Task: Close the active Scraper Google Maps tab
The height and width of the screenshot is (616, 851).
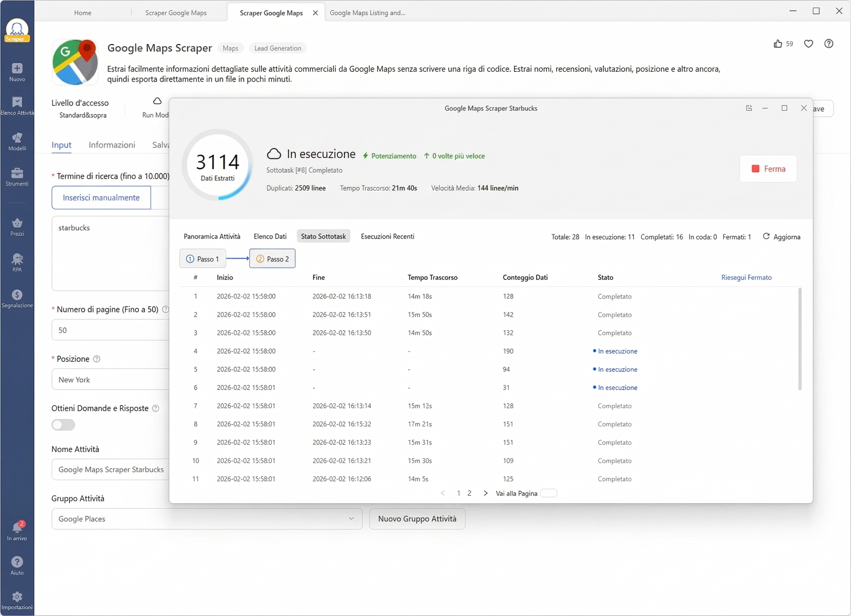Action: coord(315,13)
